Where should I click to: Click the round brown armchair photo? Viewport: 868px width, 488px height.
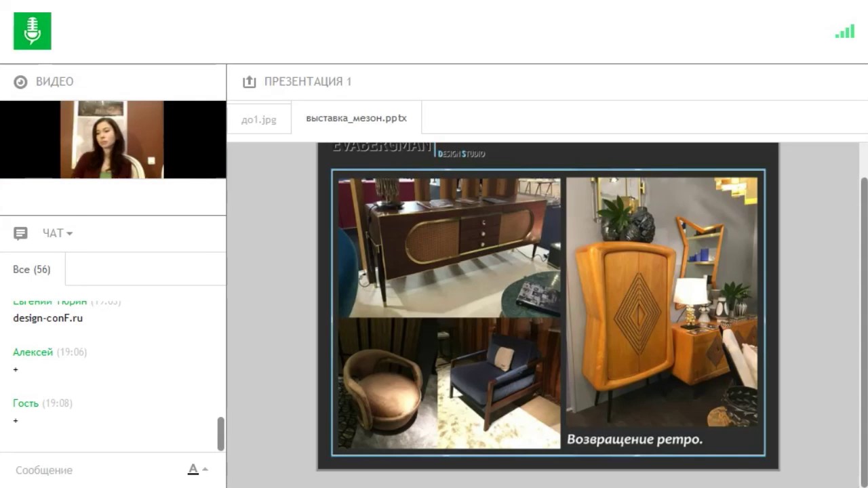tap(387, 383)
